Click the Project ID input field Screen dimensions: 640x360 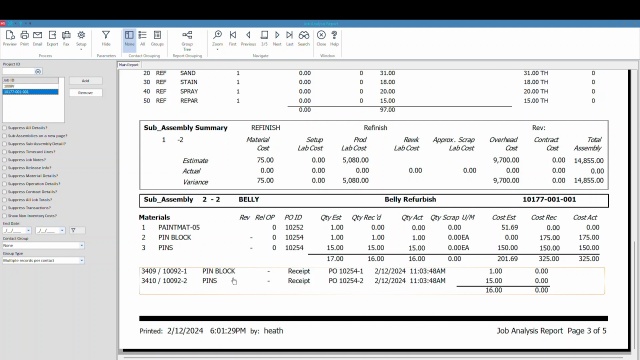[19, 71]
